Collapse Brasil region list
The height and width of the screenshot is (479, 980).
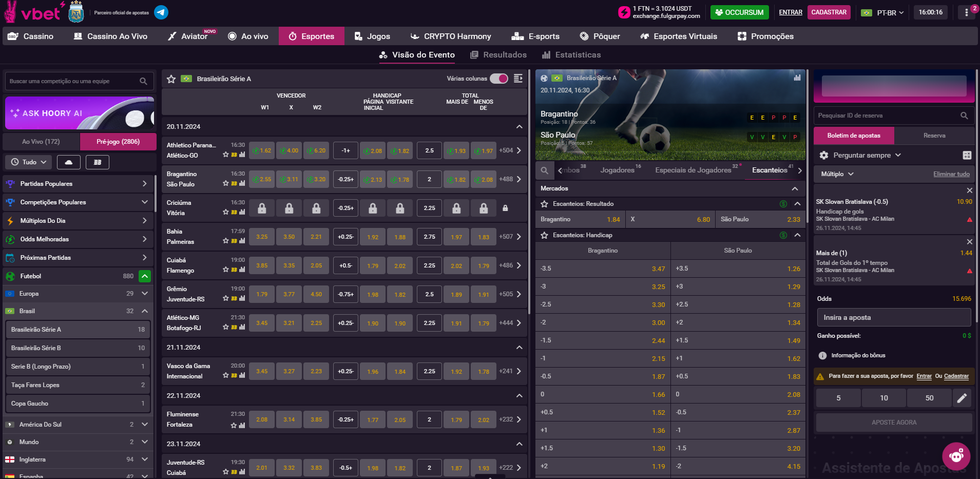point(145,311)
